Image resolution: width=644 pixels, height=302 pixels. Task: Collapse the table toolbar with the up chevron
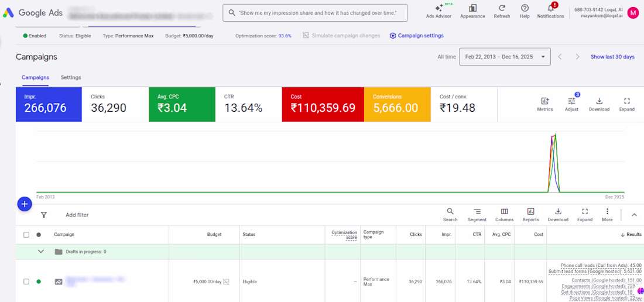click(634, 215)
